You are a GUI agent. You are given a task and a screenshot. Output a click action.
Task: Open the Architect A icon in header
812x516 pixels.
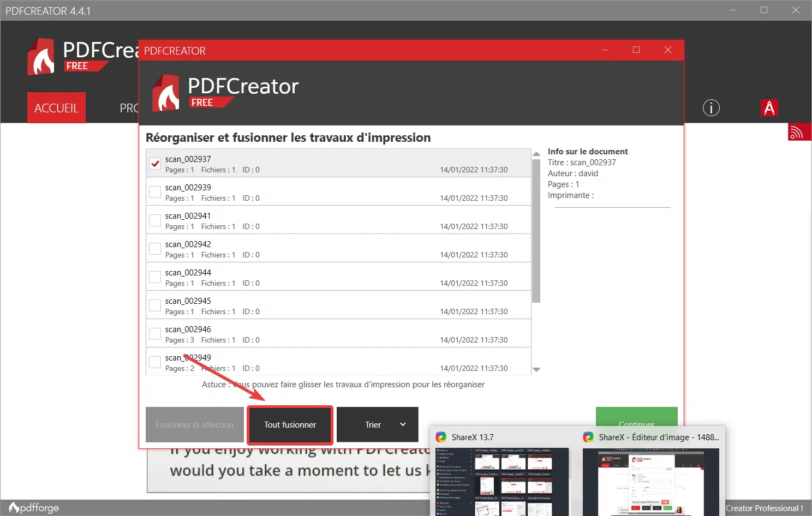point(769,108)
